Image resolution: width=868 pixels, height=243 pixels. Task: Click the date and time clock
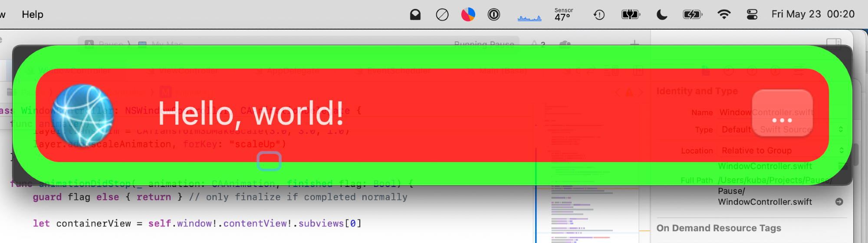812,14
